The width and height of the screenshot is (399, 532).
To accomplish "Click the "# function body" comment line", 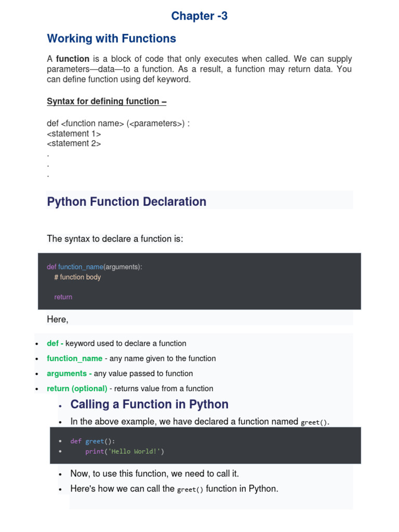I will coord(77,277).
